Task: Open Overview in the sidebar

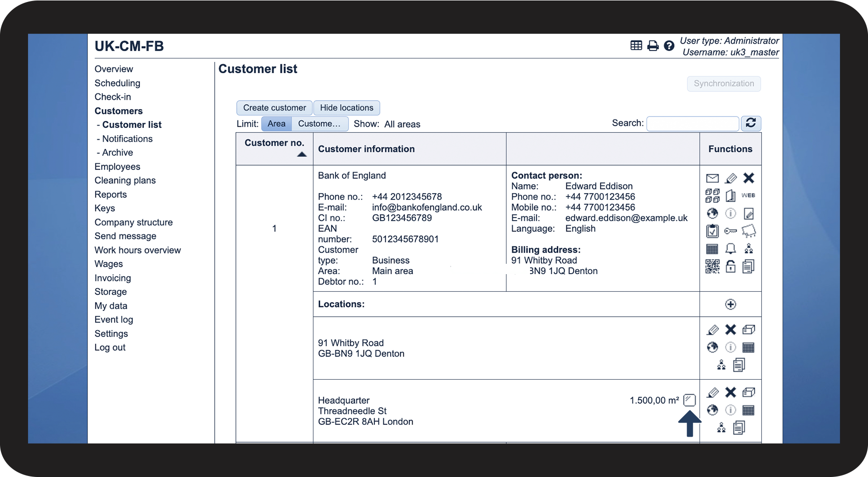Action: coord(114,69)
